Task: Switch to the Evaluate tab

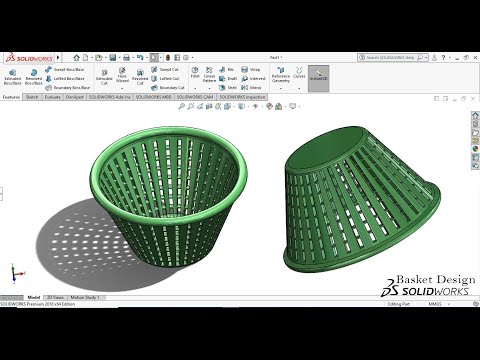Action: 53,97
